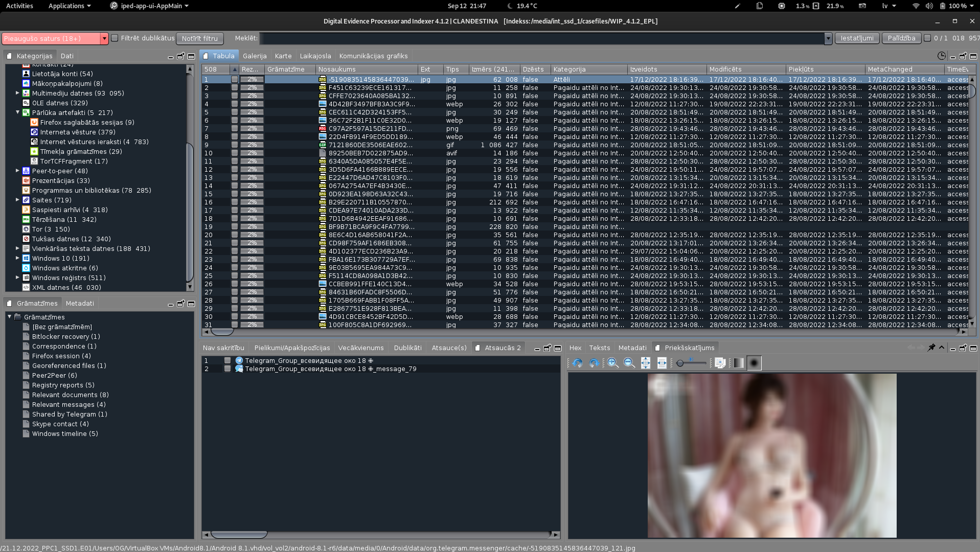The width and height of the screenshot is (980, 552).
Task: Fit the preview image to width
Action: point(662,363)
